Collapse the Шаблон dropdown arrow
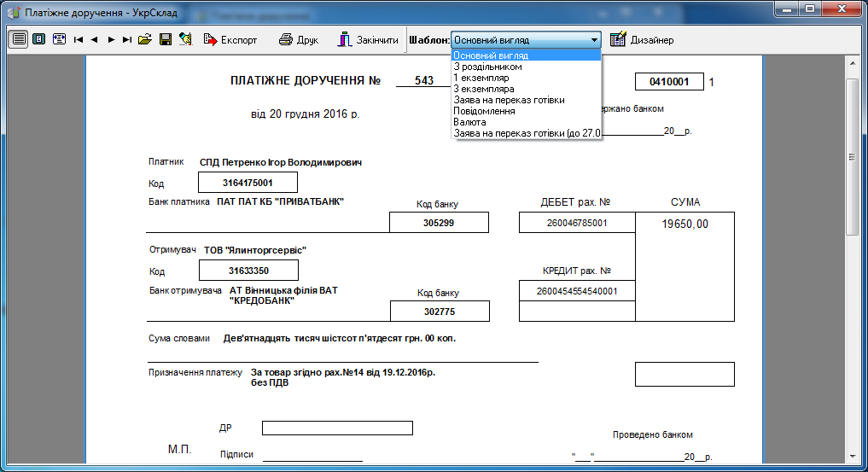Viewport: 868px width, 472px height. [x=593, y=39]
